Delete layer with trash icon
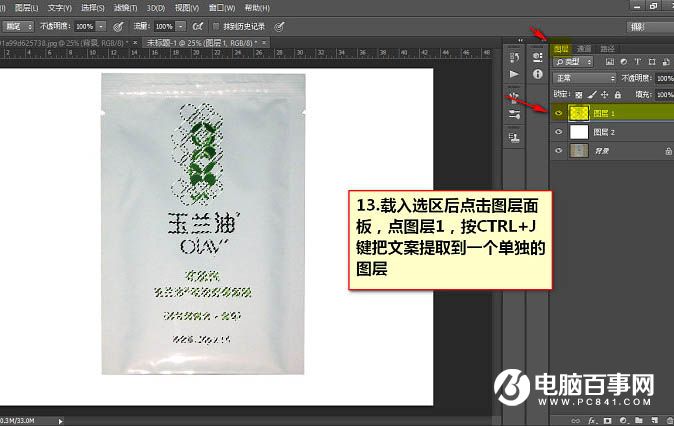Screen dimensions: 674x426 click(x=669, y=420)
